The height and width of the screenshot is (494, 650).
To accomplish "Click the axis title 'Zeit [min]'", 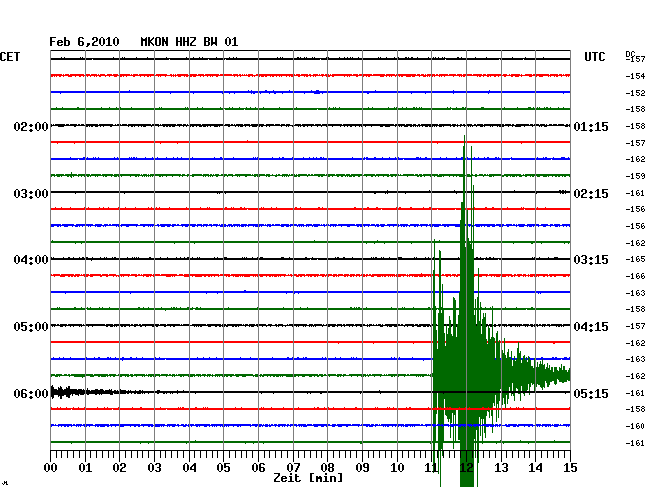I will (308, 478).
